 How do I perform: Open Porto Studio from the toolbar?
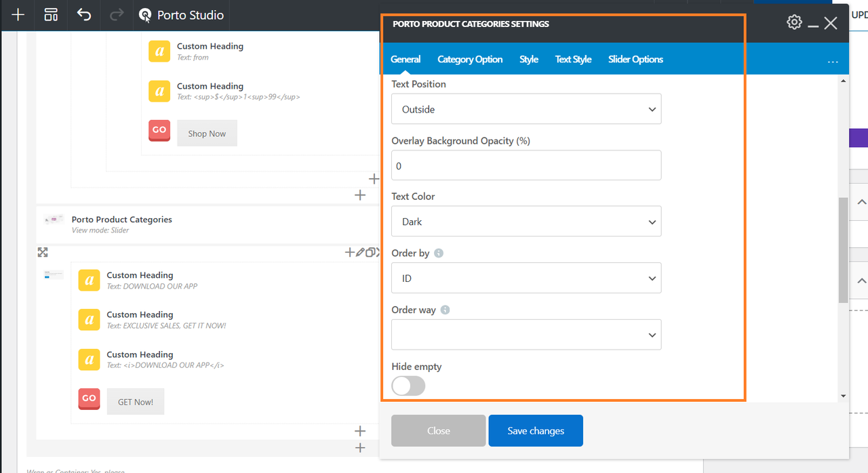click(180, 15)
